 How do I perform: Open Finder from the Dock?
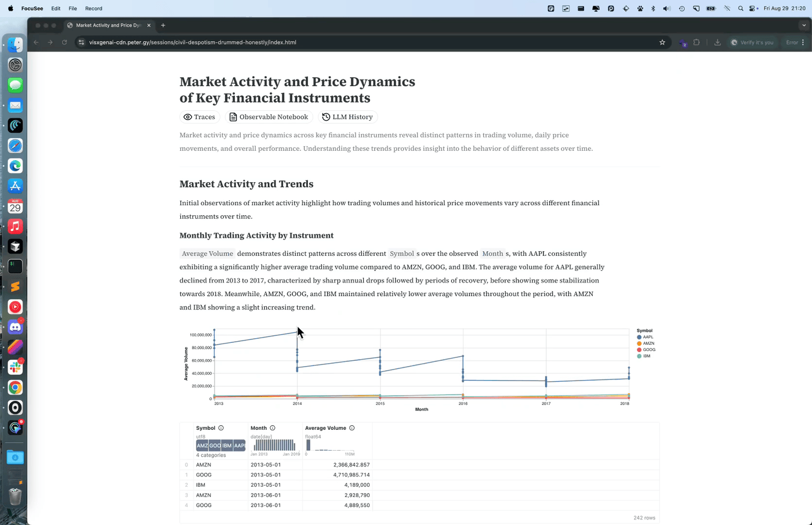click(x=16, y=45)
